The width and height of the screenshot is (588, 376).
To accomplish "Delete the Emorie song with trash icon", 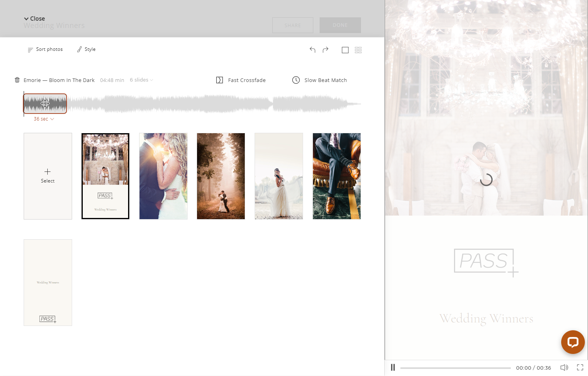I will pos(17,80).
